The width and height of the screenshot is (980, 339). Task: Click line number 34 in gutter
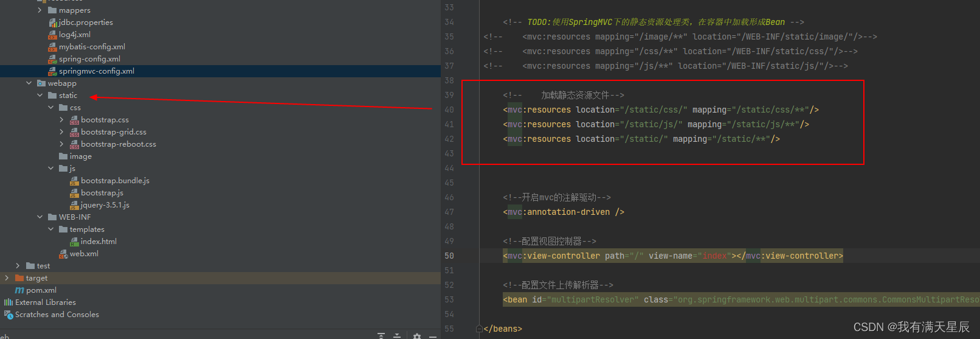tap(449, 22)
